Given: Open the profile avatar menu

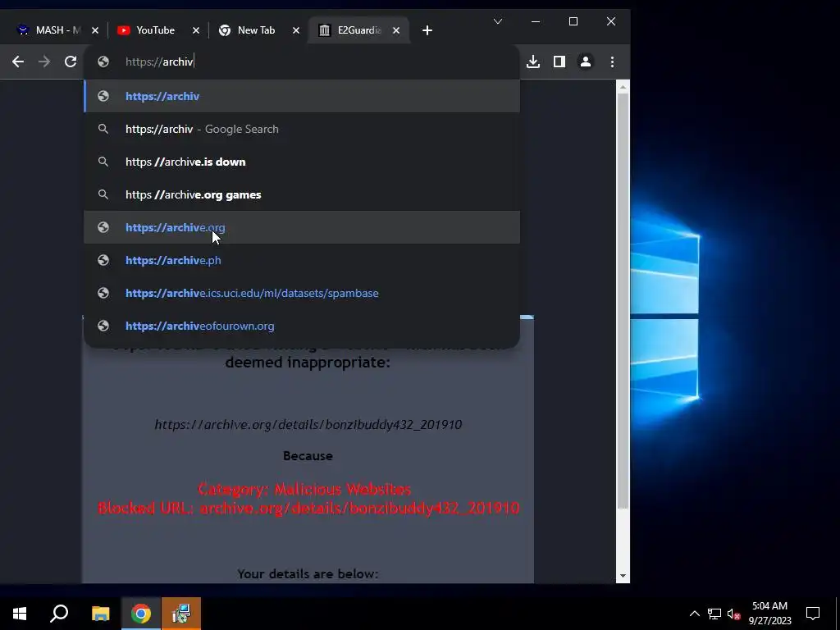Looking at the screenshot, I should tap(586, 62).
